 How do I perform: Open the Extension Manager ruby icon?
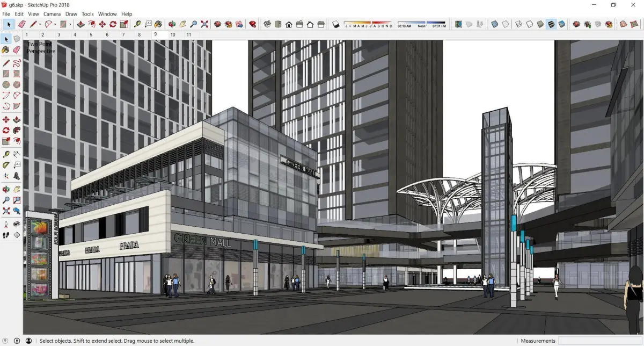[252, 24]
